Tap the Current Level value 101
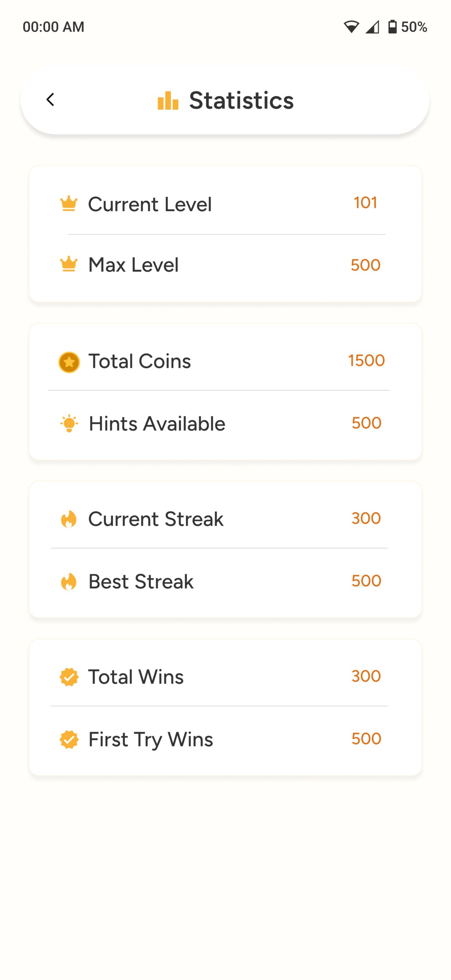Screen dimensions: 451x980 pos(365,203)
